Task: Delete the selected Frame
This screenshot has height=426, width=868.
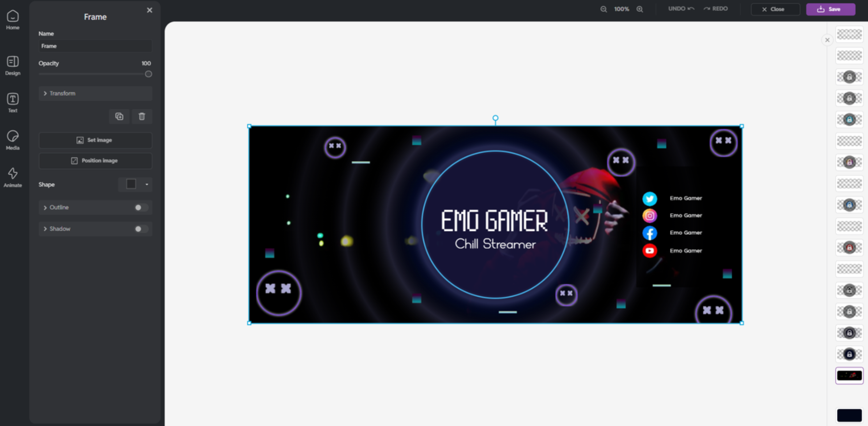Action: [142, 116]
